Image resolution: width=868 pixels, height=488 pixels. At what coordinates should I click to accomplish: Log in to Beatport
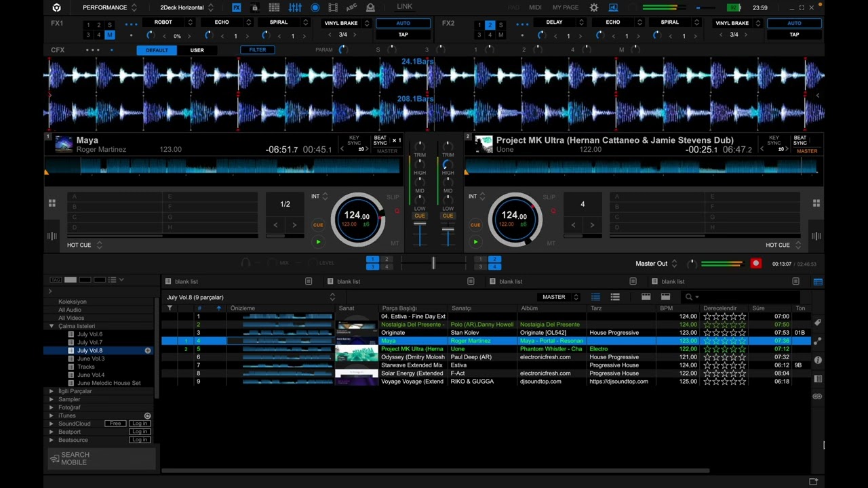(140, 432)
